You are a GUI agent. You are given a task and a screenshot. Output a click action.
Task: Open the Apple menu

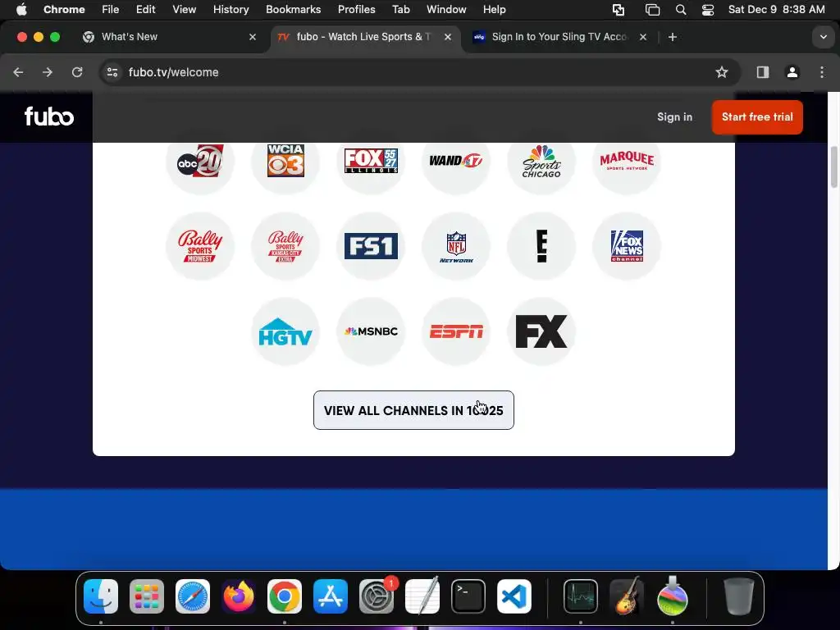(21, 9)
